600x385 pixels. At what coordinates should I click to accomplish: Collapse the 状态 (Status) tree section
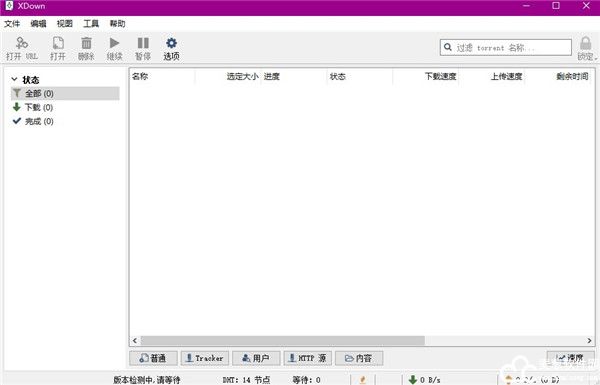click(14, 79)
